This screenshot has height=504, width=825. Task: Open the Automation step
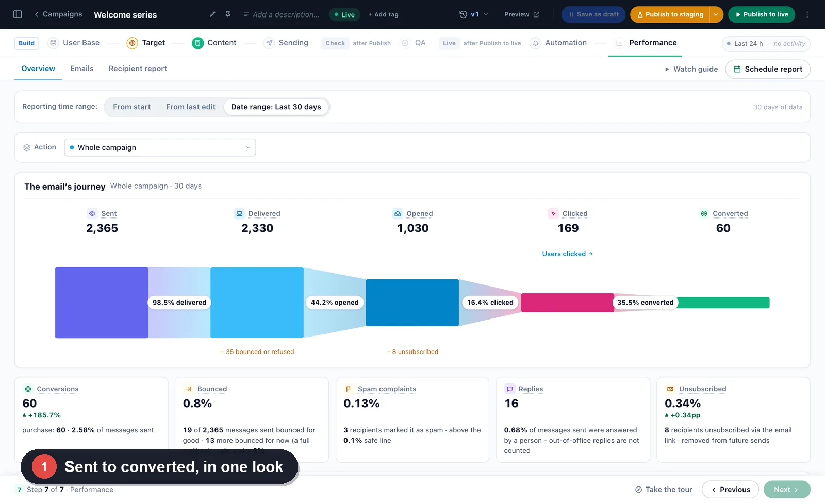[558, 43]
